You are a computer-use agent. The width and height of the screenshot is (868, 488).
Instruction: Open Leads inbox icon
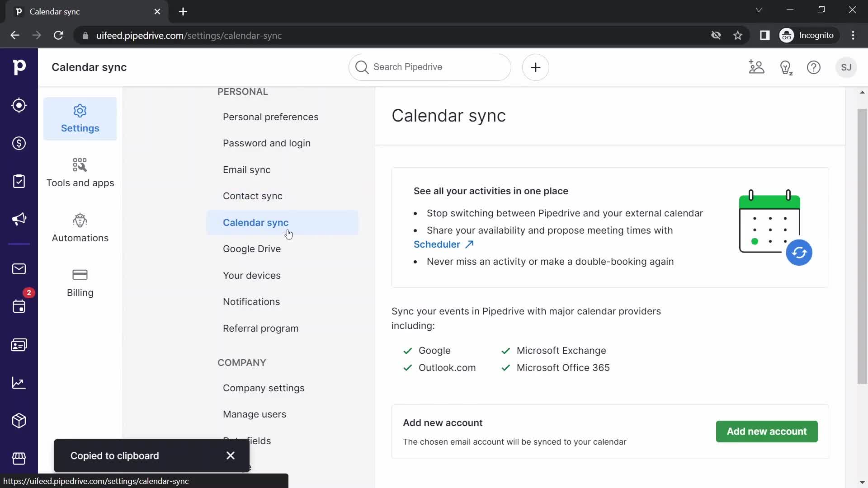tap(19, 105)
